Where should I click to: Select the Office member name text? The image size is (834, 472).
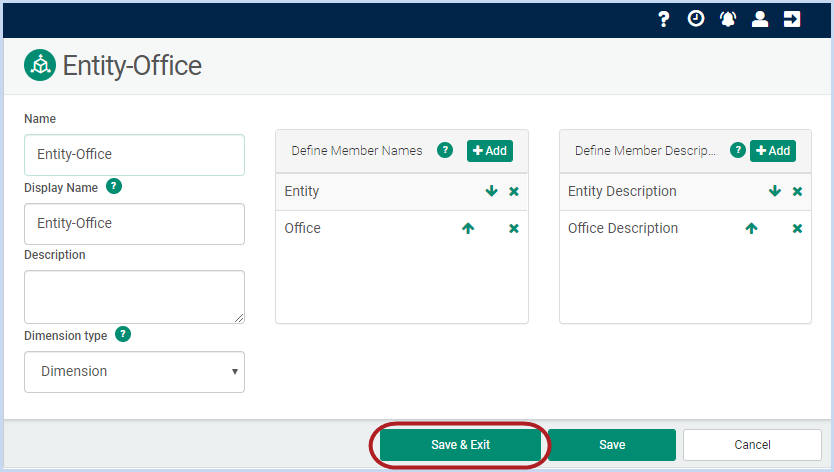302,228
